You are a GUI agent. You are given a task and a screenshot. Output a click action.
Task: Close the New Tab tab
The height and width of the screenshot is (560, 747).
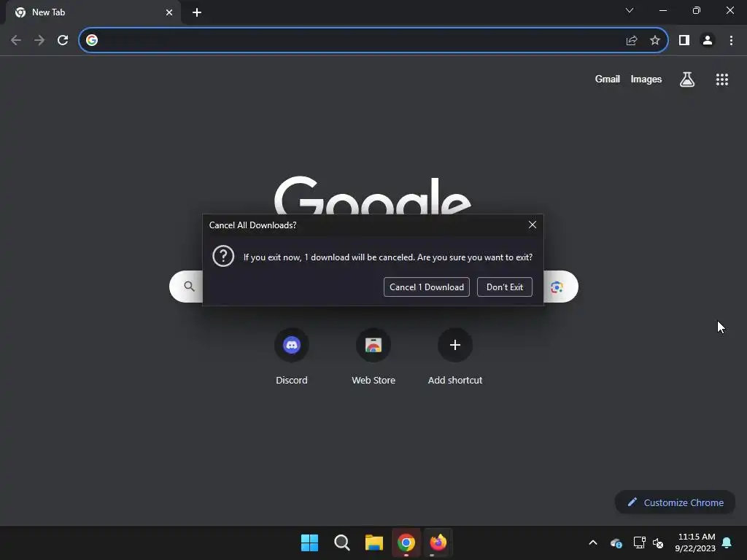169,12
